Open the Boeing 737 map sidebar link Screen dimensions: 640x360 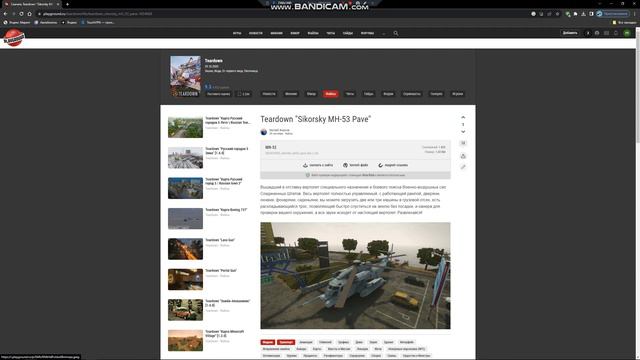[226, 210]
